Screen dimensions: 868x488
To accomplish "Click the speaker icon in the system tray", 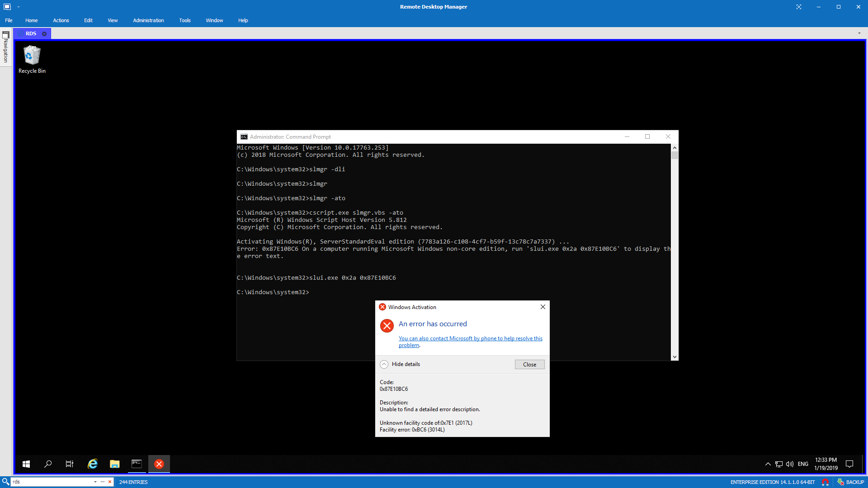I will tap(790, 464).
